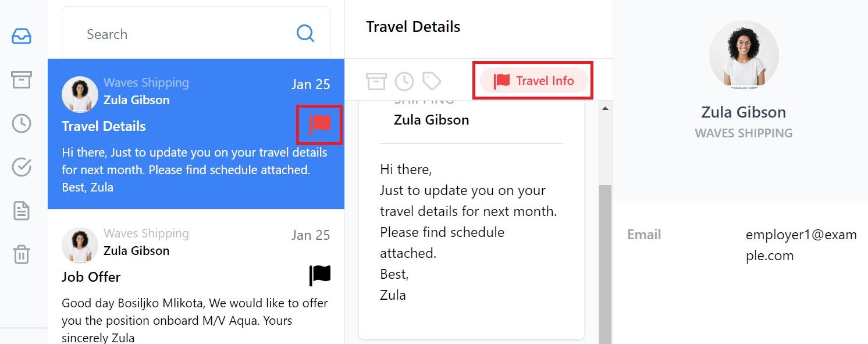Image resolution: width=868 pixels, height=344 pixels.
Task: Open the Archive folder in the sidebar
Action: (x=22, y=80)
